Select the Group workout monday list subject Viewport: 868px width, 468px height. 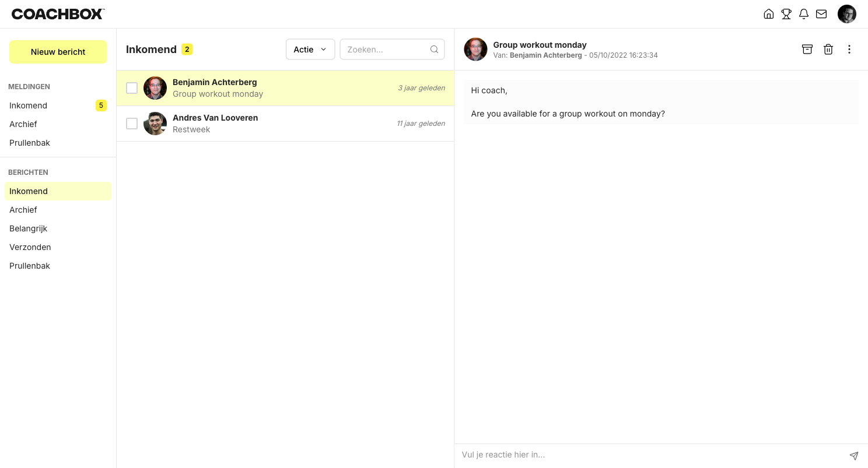(218, 94)
